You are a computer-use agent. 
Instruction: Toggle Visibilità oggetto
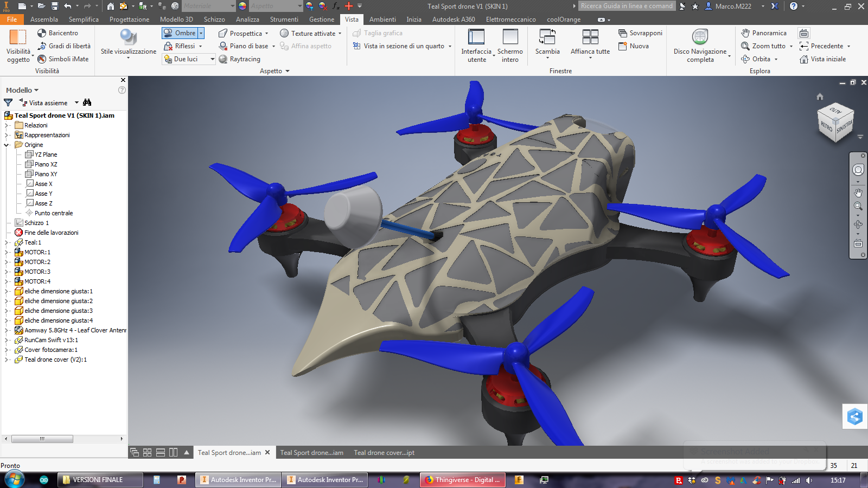pos(18,46)
